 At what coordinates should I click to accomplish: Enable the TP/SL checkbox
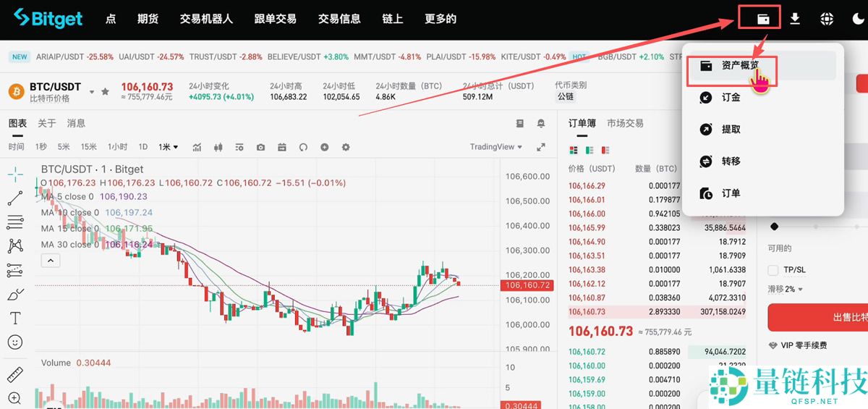pyautogui.click(x=773, y=270)
